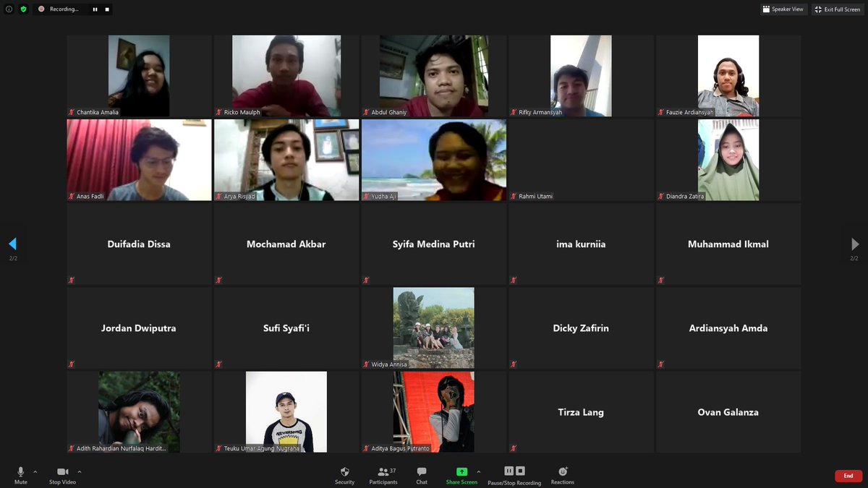Click the Recording... status label
The width and height of the screenshot is (868, 488).
(x=64, y=9)
